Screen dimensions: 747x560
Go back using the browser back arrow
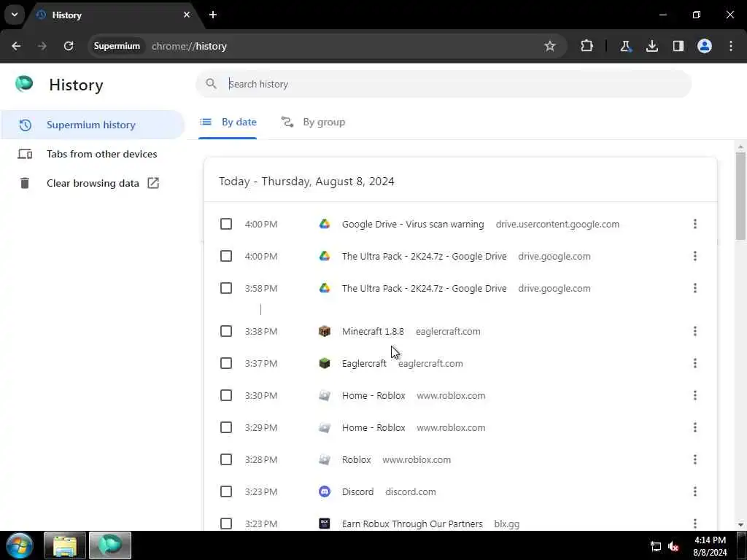click(16, 46)
